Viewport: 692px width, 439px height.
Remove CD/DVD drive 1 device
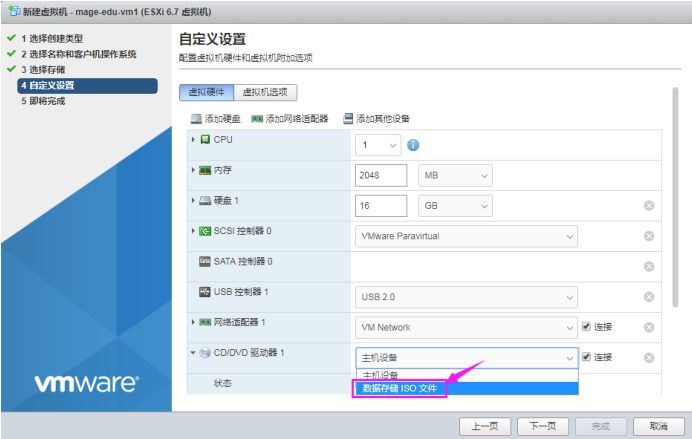pos(649,358)
